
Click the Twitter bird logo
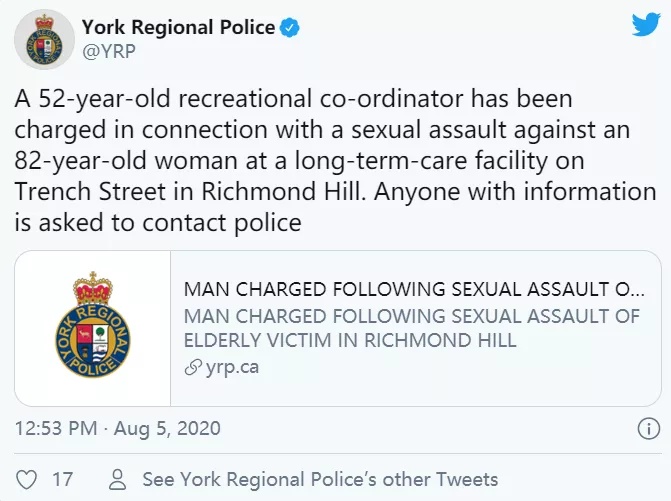click(646, 24)
